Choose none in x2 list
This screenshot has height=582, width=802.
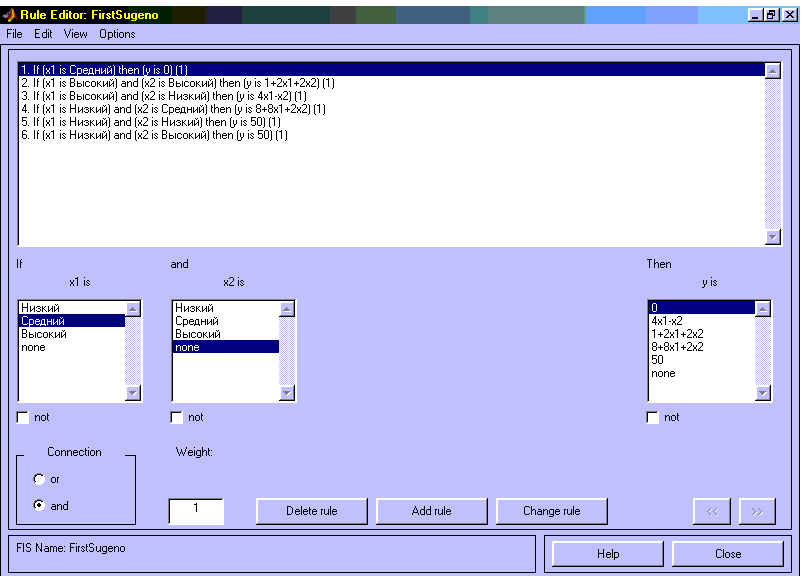pyautogui.click(x=226, y=347)
